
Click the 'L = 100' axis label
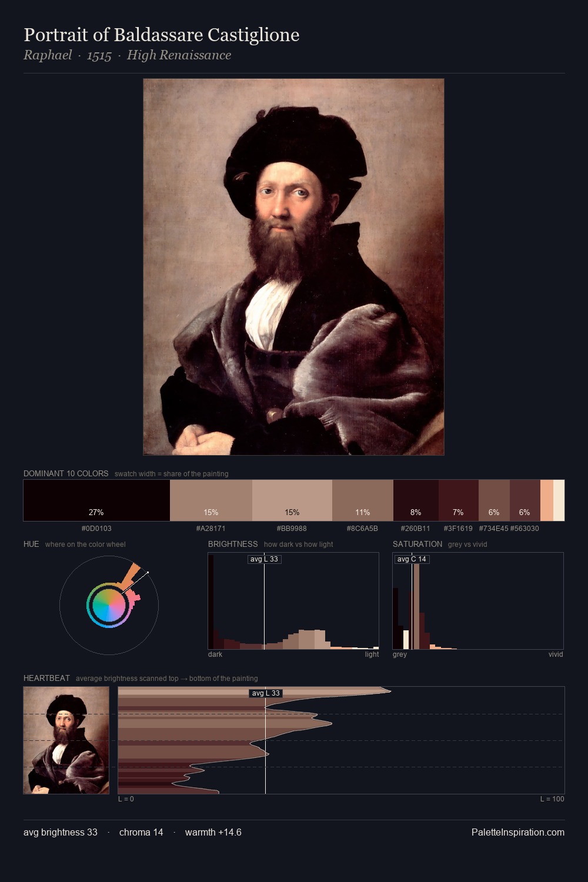tap(552, 799)
